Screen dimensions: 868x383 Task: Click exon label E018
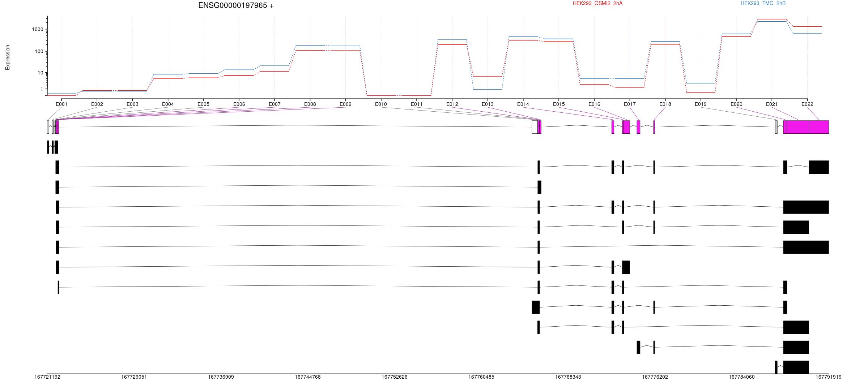point(665,104)
